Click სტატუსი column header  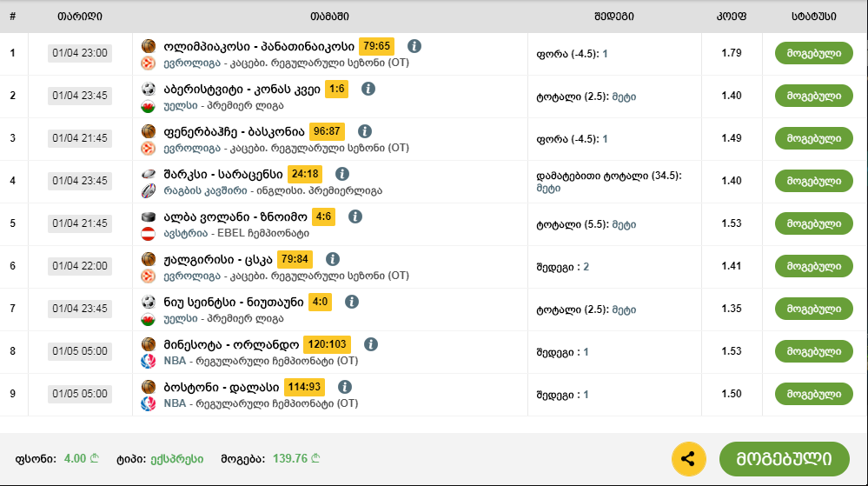(814, 17)
